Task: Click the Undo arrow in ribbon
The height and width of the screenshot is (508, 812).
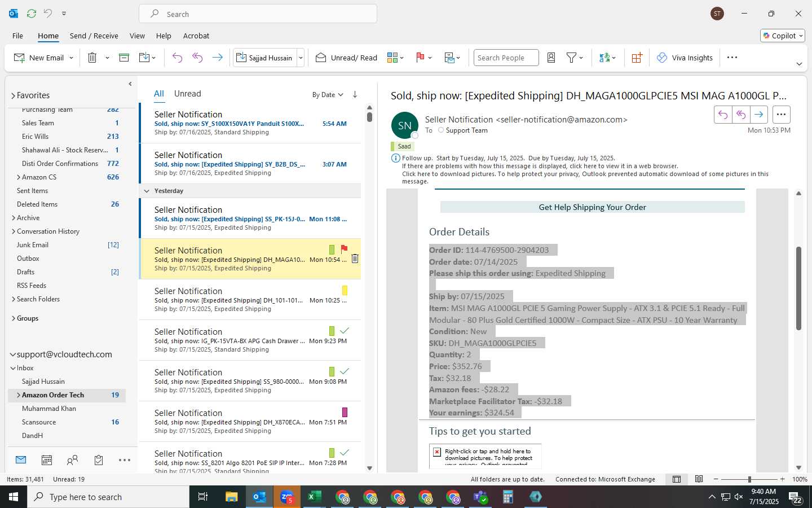Action: pos(177,58)
